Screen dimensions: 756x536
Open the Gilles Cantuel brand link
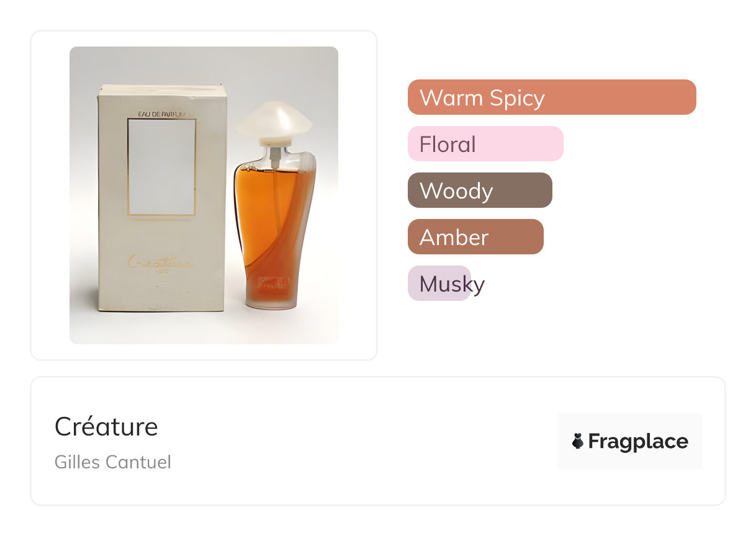pyautogui.click(x=112, y=462)
